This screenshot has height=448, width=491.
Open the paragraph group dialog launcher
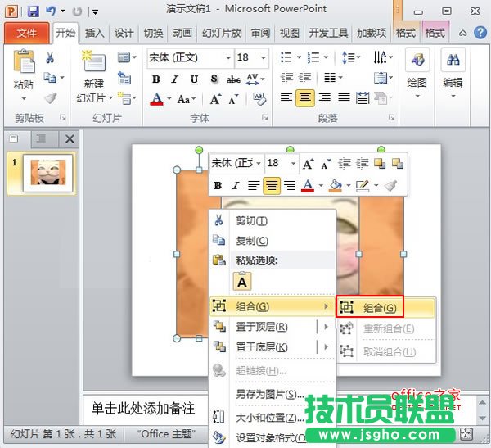tap(391, 118)
